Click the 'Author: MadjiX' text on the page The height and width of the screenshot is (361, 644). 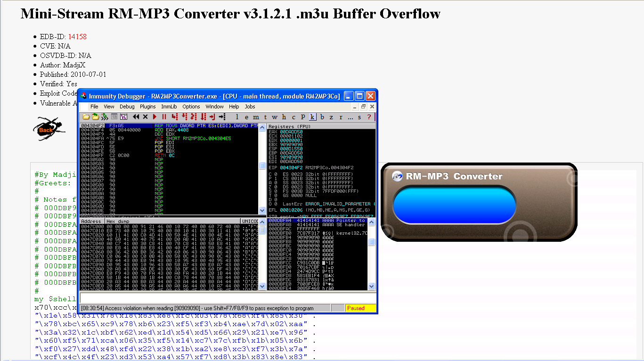[x=63, y=65]
